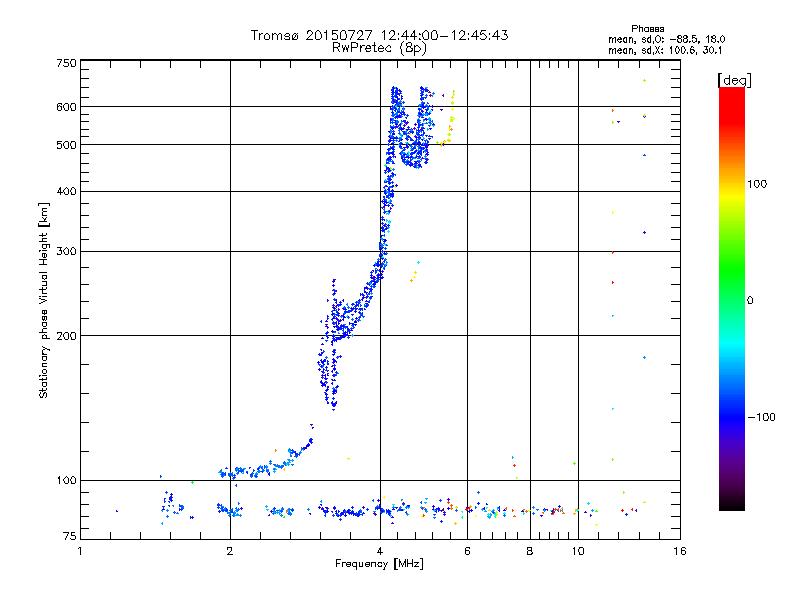Viewport: 800px width, 600px height.
Task: Click y-axis tick label '400'
Action: pos(67,192)
